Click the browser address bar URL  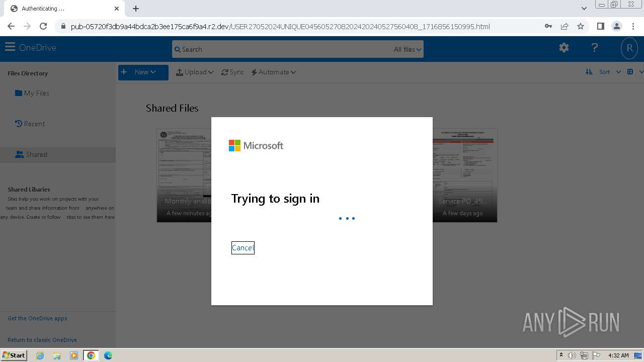[280, 27]
